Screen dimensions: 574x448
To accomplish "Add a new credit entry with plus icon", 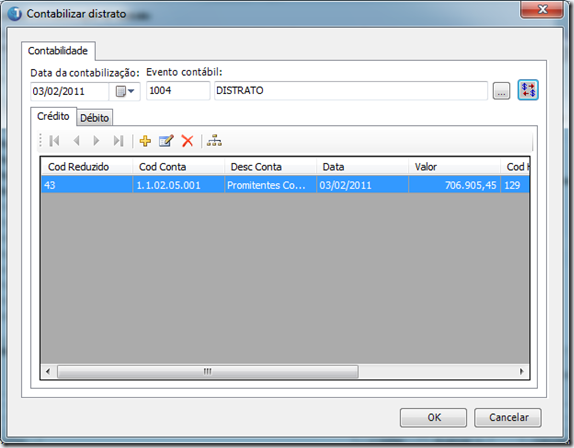I will 145,141.
